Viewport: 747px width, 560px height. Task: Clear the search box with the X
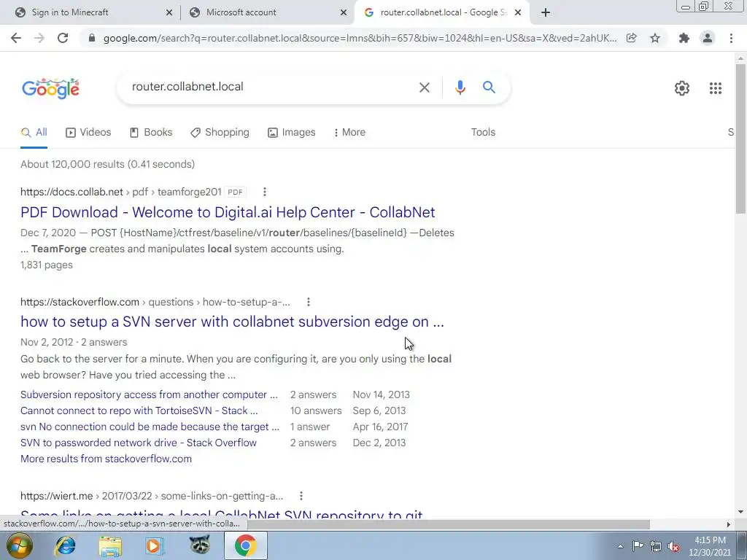(x=424, y=87)
